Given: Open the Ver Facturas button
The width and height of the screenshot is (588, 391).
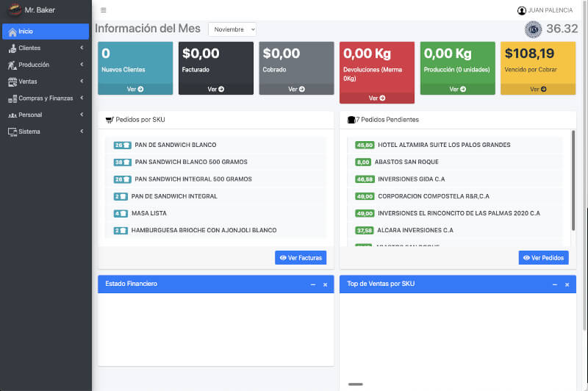Looking at the screenshot, I should [x=301, y=258].
